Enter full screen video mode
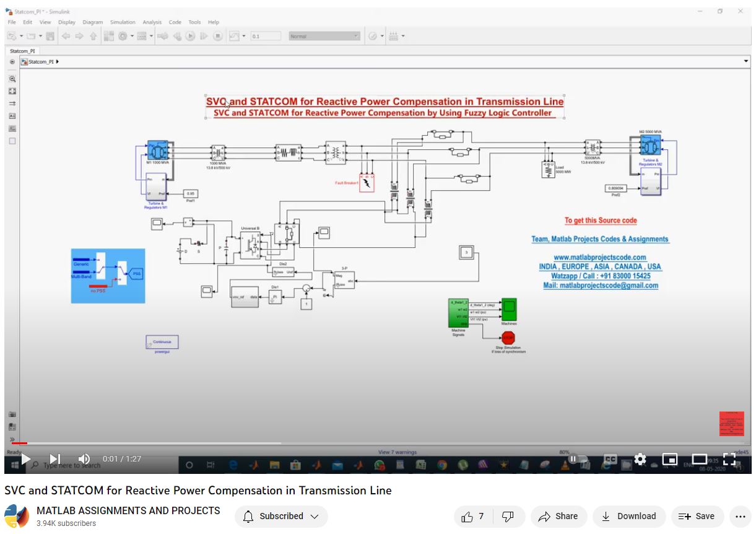 (x=729, y=459)
